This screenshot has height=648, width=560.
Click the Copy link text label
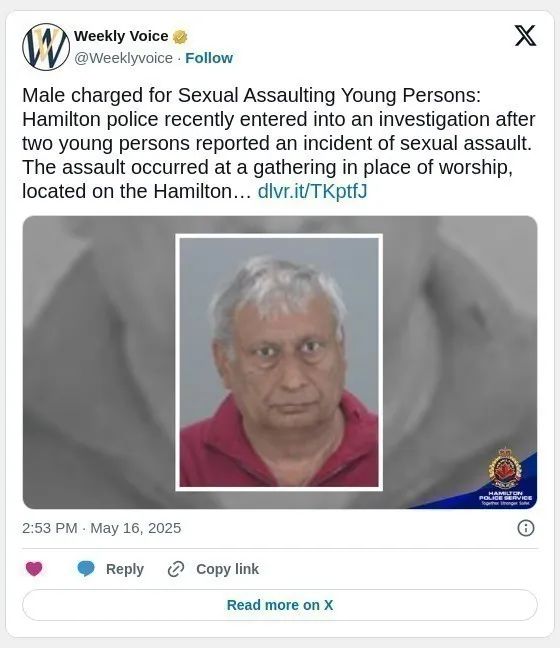point(227,569)
